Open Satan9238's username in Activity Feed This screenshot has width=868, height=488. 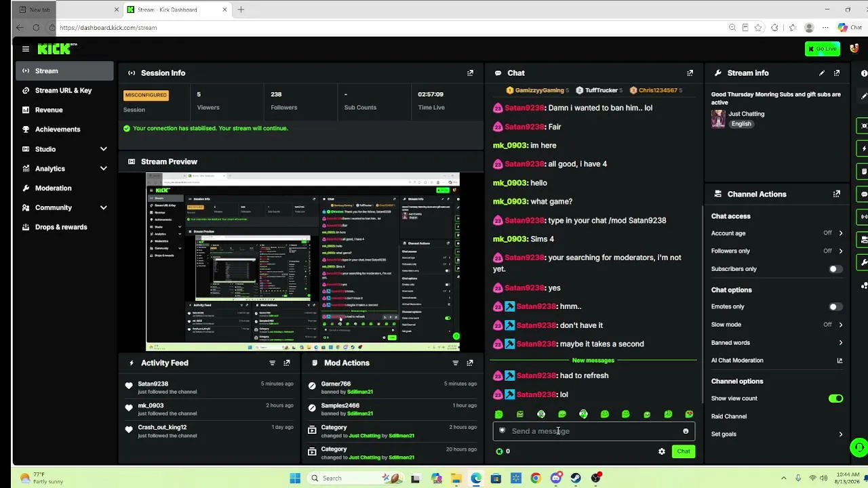[153, 384]
